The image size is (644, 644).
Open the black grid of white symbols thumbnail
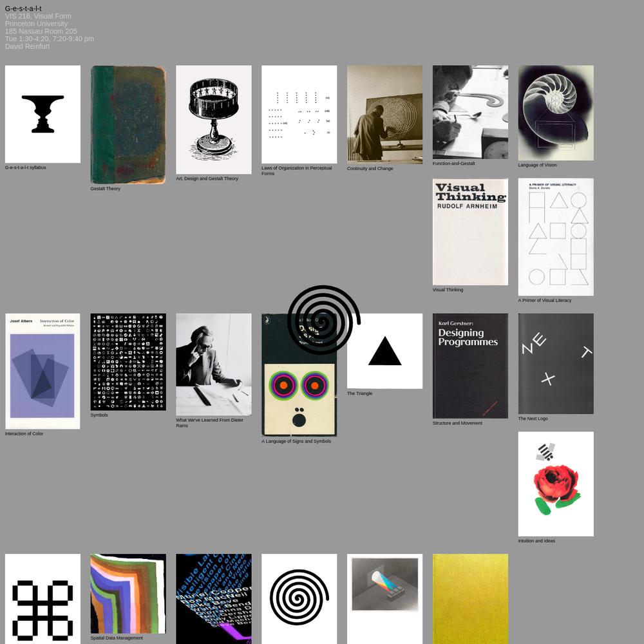pyautogui.click(x=128, y=362)
